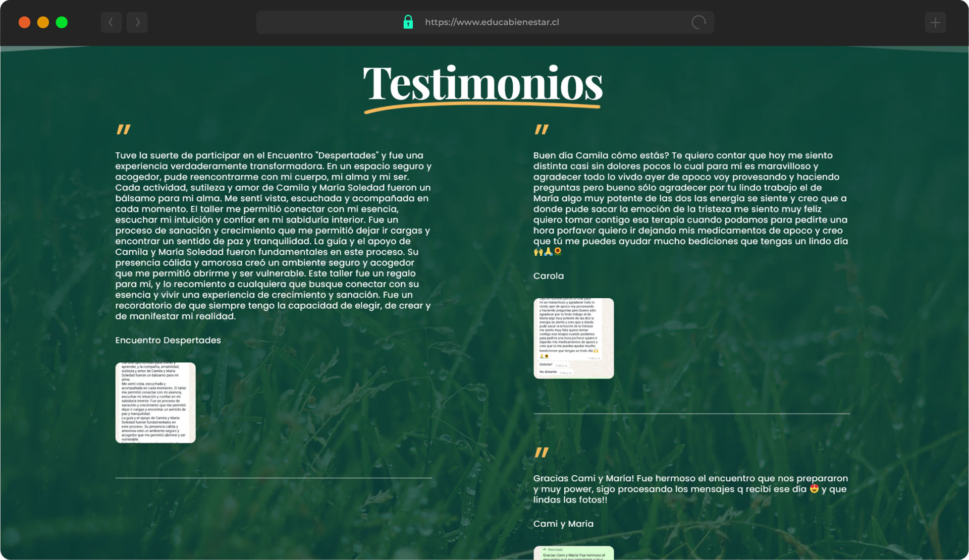Click the name Carola

coord(549,276)
